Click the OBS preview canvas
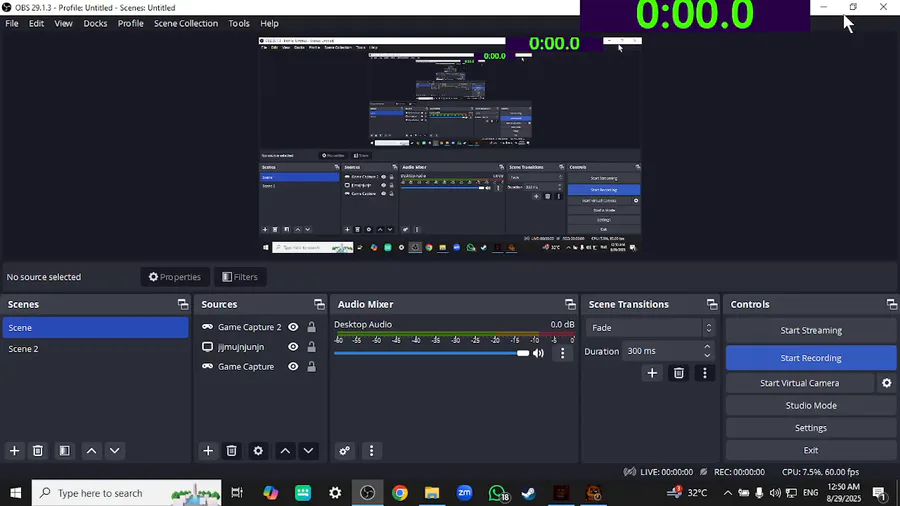 pyautogui.click(x=450, y=145)
